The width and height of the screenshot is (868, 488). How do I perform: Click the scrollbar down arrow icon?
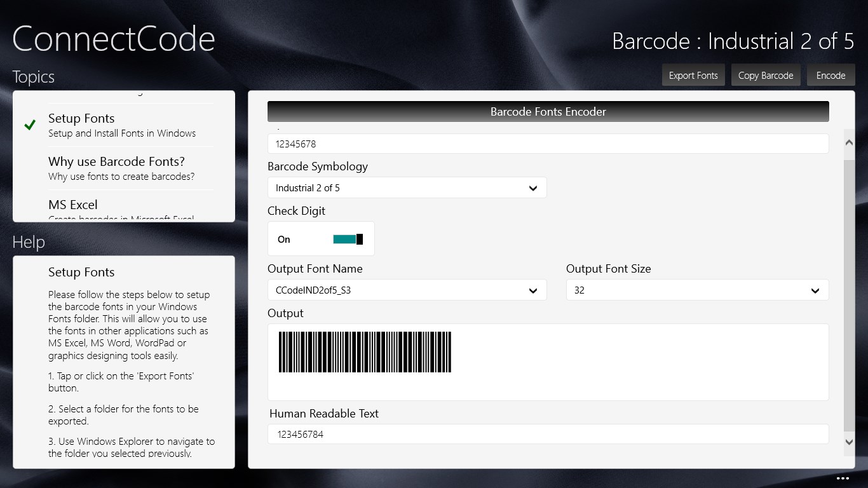[849, 442]
